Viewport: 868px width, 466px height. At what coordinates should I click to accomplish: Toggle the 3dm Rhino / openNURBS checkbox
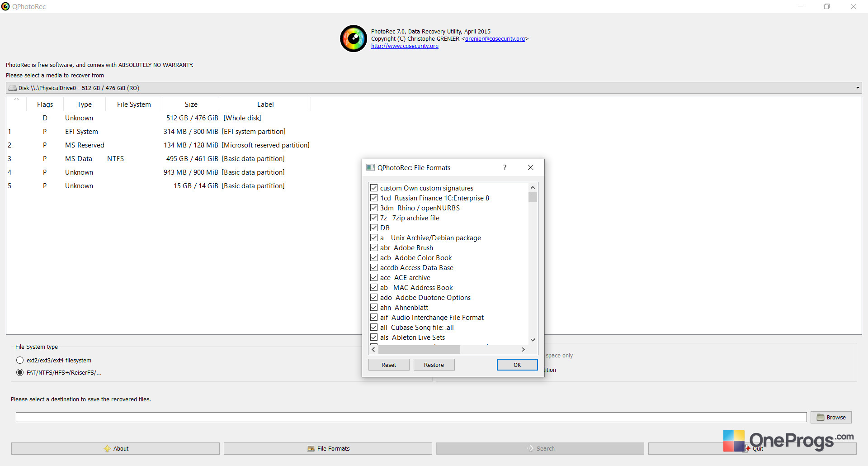click(374, 208)
